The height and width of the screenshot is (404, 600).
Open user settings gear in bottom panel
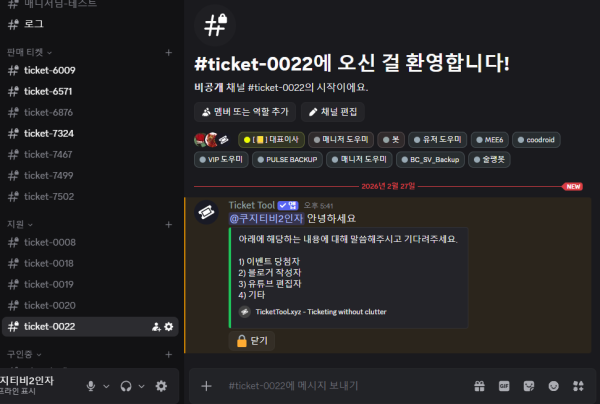tap(161, 386)
